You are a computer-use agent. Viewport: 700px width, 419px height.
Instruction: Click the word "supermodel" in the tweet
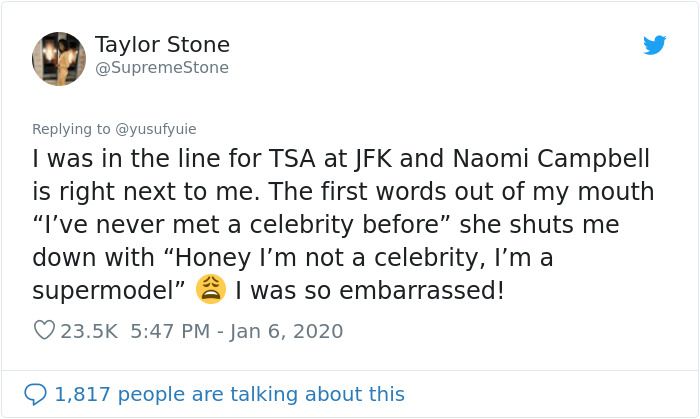(x=102, y=291)
